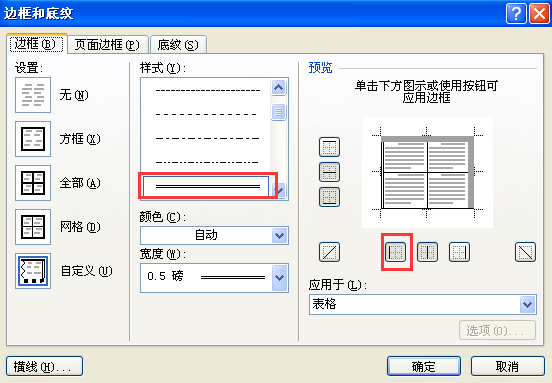Toggle the diagonal down border button
552x383 pixels.
[x=525, y=252]
